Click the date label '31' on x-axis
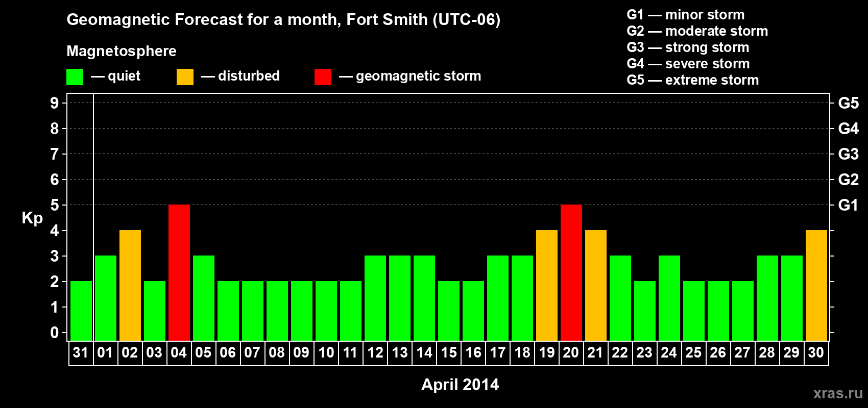Viewport: 868px width, 408px height. (81, 353)
